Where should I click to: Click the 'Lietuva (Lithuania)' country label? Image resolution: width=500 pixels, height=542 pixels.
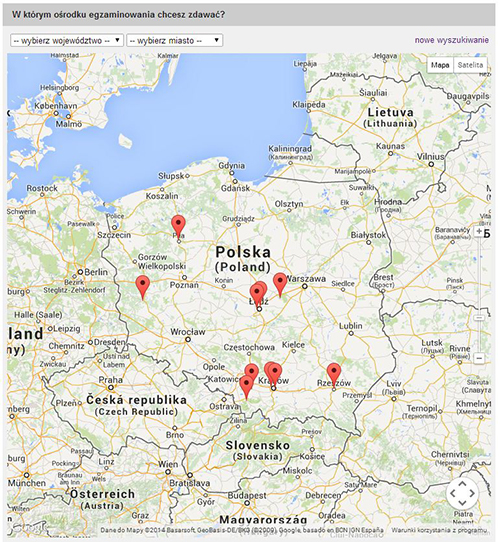(390, 118)
